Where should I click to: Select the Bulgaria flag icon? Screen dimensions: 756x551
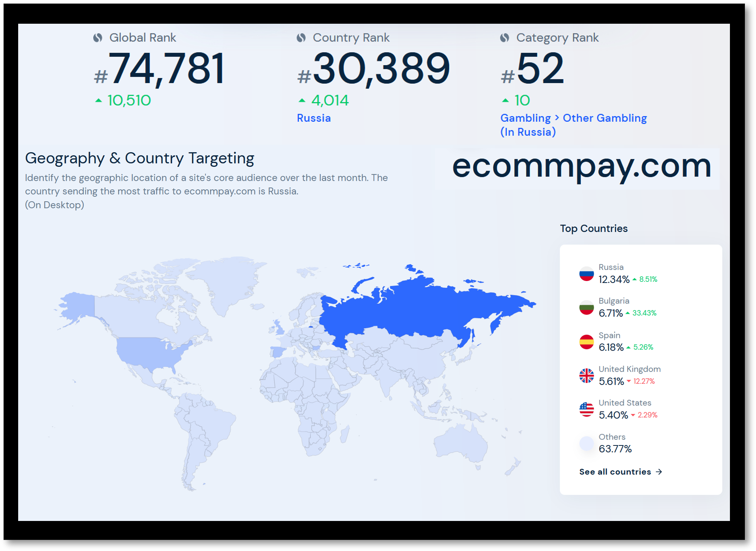(586, 307)
